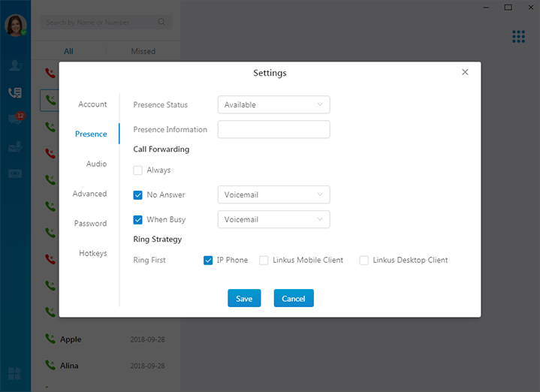Screen dimensions: 540x392
Task: Open the No Answer Voicemail dropdown
Action: click(x=273, y=195)
